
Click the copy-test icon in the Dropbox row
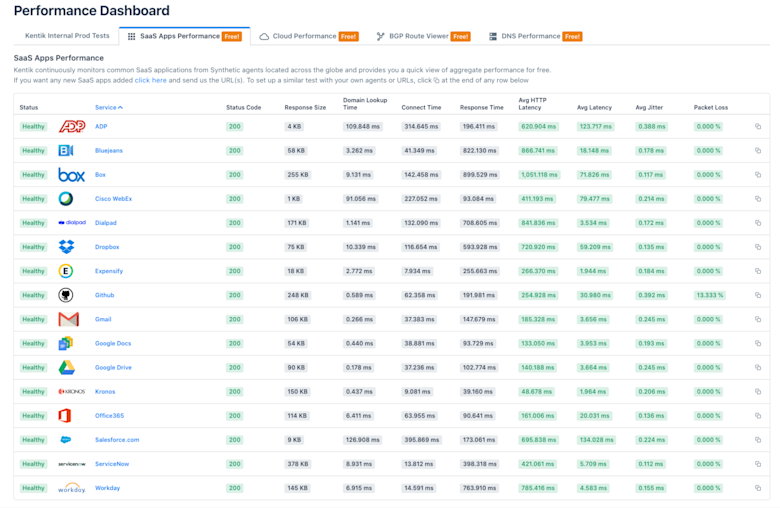pos(758,247)
